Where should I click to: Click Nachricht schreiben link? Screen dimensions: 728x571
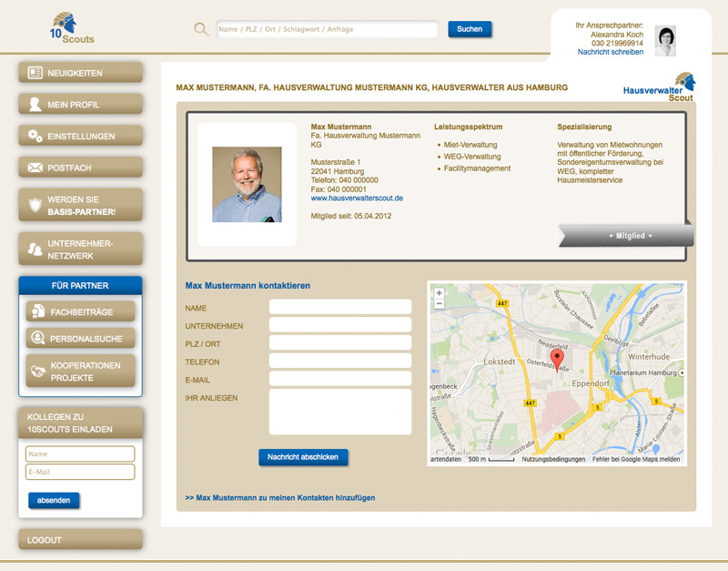(610, 52)
